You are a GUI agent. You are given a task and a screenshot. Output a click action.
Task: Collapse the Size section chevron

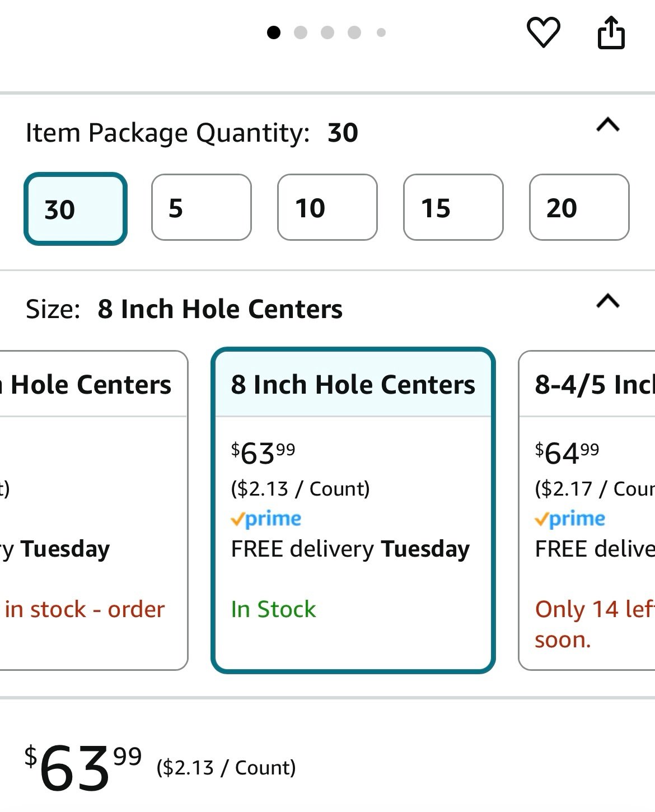(608, 301)
